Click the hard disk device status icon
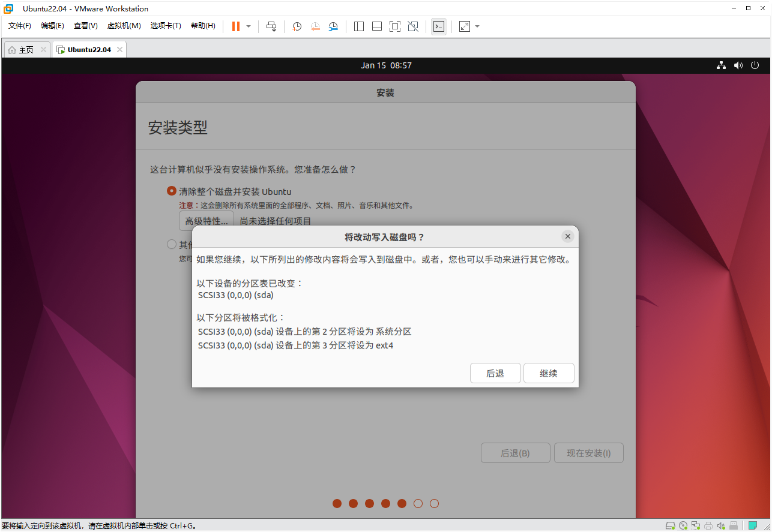Screen dimensions: 772x532 tap(671, 526)
